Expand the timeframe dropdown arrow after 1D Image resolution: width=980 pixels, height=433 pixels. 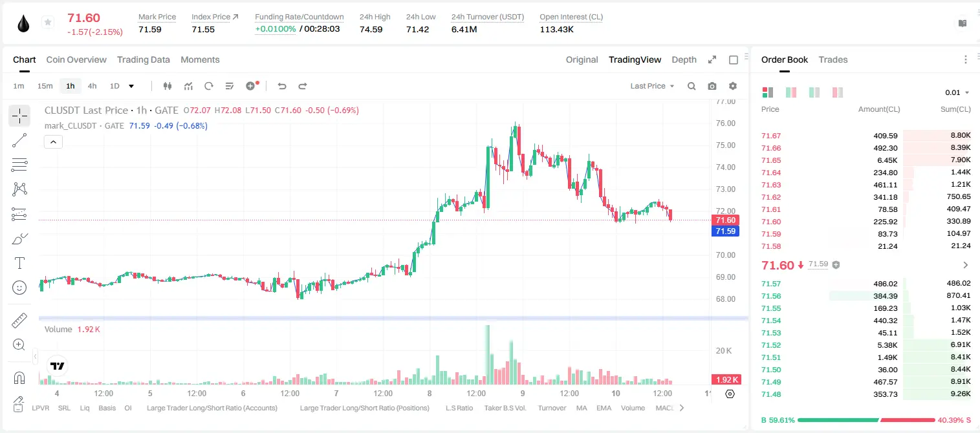point(131,86)
